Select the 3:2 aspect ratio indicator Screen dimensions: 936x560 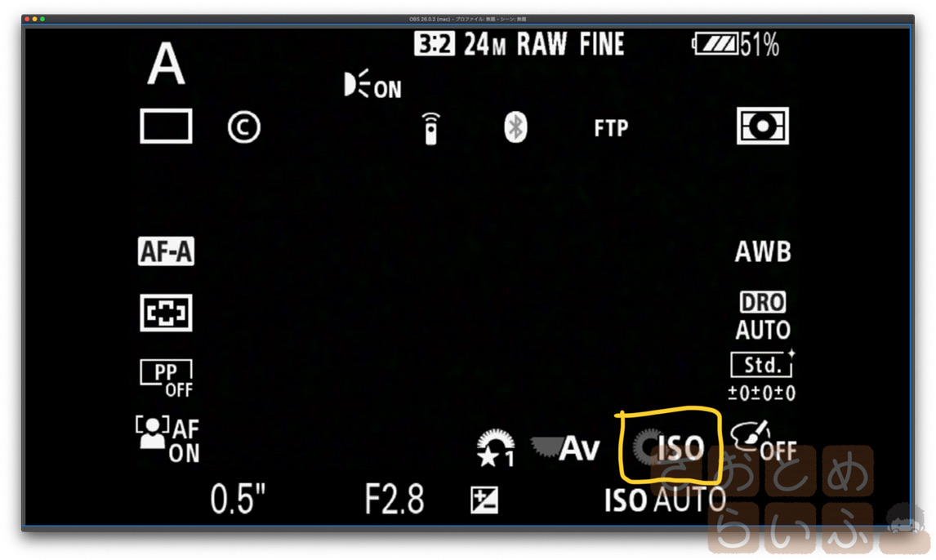coord(434,44)
